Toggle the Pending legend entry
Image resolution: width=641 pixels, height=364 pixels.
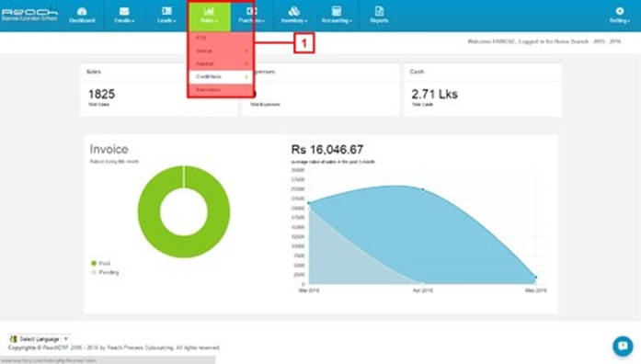[105, 272]
